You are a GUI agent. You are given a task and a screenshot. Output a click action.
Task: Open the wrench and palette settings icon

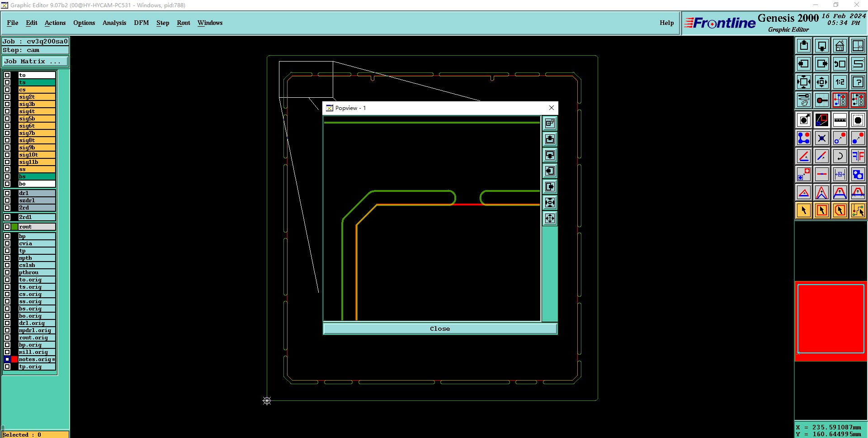[x=804, y=100]
